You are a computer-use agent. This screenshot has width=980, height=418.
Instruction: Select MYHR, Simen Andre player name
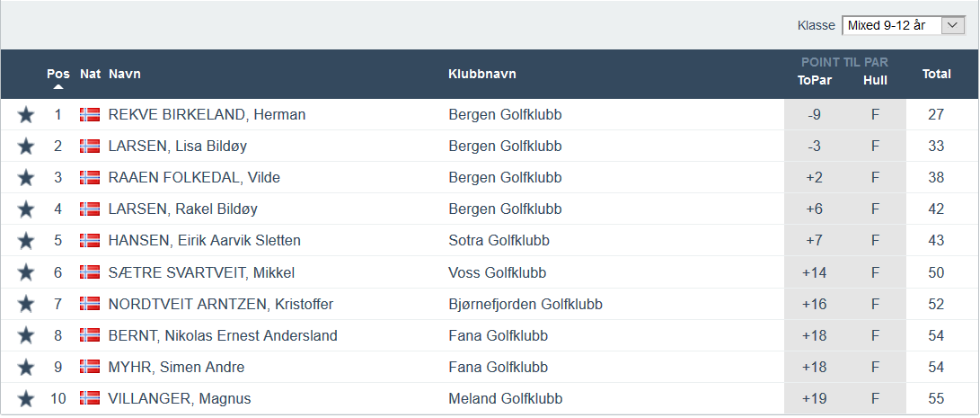[x=176, y=367]
